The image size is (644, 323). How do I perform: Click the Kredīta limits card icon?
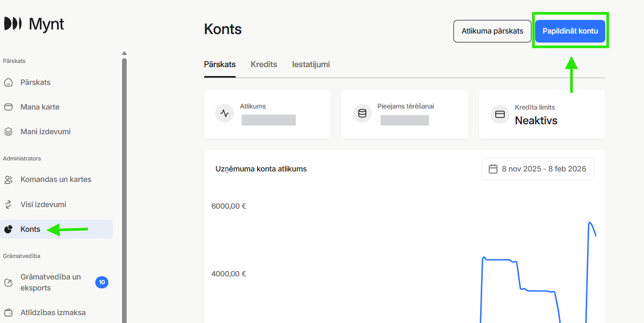pyautogui.click(x=499, y=113)
